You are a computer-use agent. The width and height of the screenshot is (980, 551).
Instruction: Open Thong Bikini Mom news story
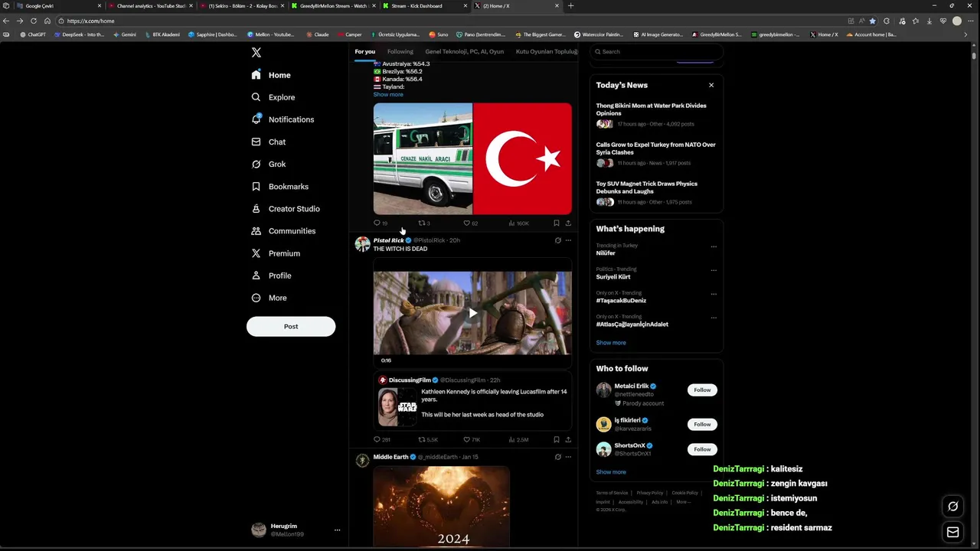point(656,115)
